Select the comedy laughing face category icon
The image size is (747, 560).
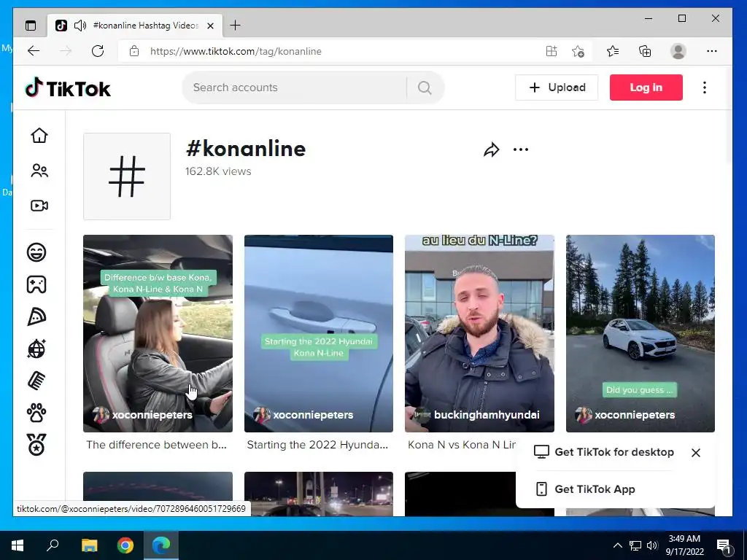[36, 252]
